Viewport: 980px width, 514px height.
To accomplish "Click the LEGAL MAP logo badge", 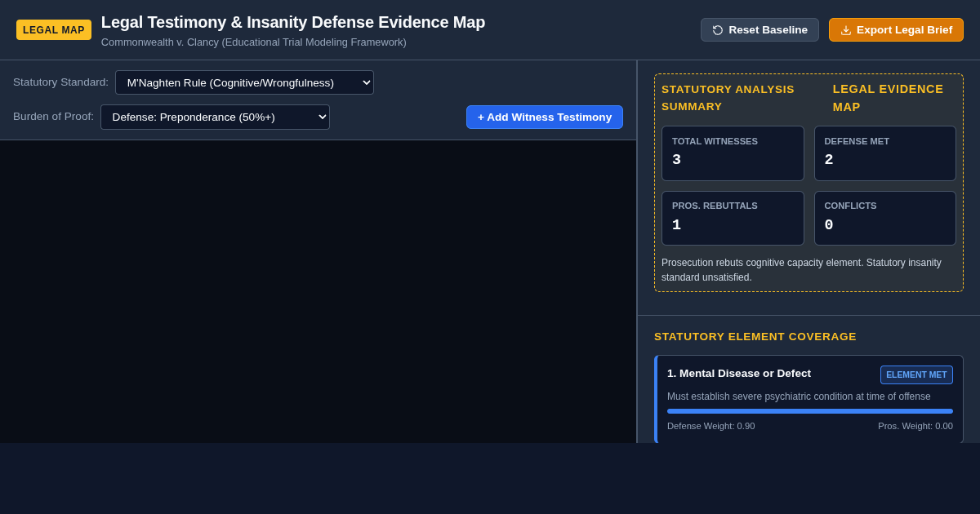I will pos(54,30).
